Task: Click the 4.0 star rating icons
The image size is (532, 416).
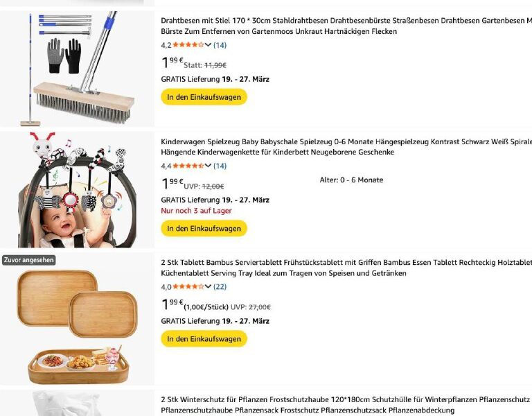Action: tap(188, 286)
